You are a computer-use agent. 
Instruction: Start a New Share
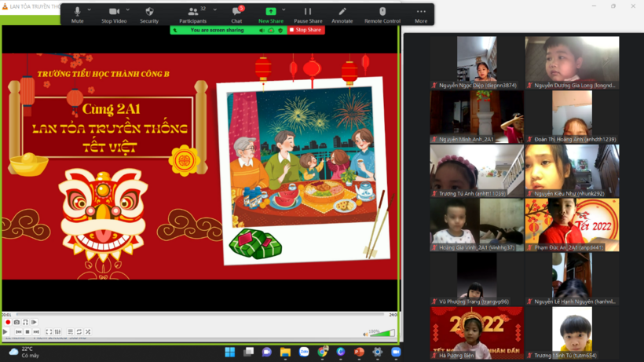[x=271, y=14]
